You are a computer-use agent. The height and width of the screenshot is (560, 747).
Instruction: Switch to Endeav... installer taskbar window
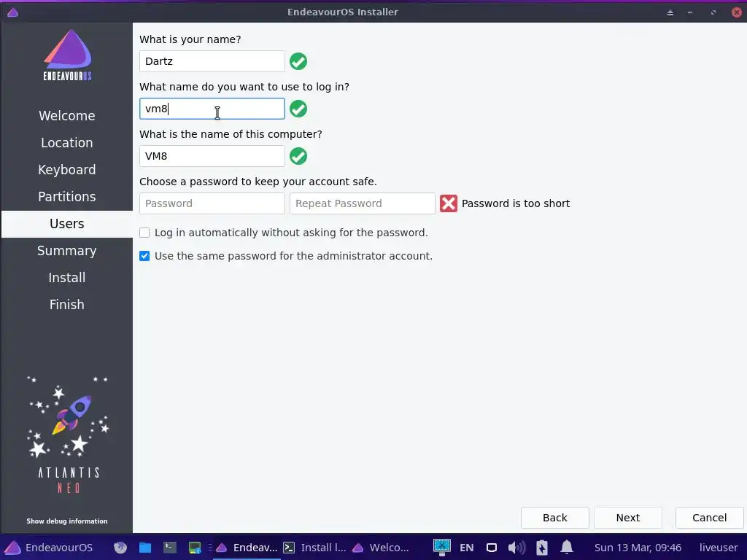[x=247, y=548]
